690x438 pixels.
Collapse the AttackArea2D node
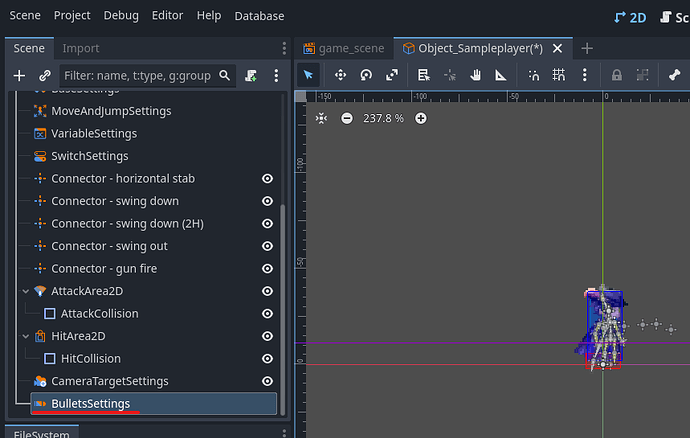click(x=26, y=291)
